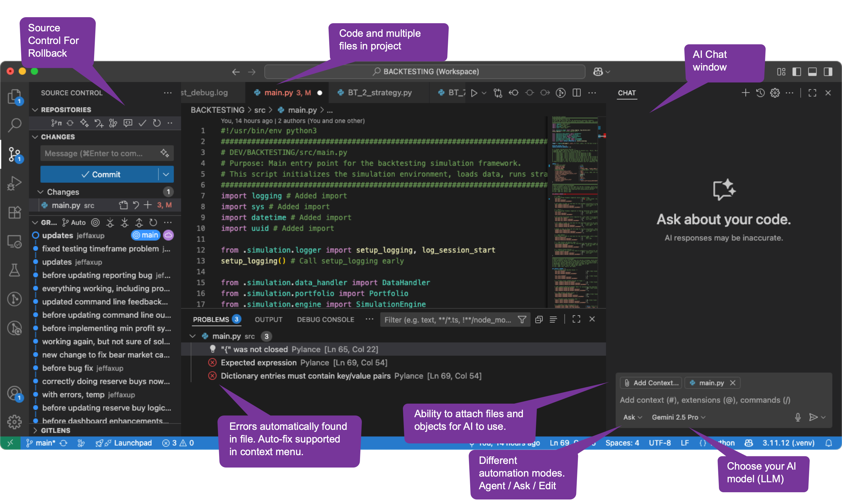Open the Ask mode dropdown

632,417
